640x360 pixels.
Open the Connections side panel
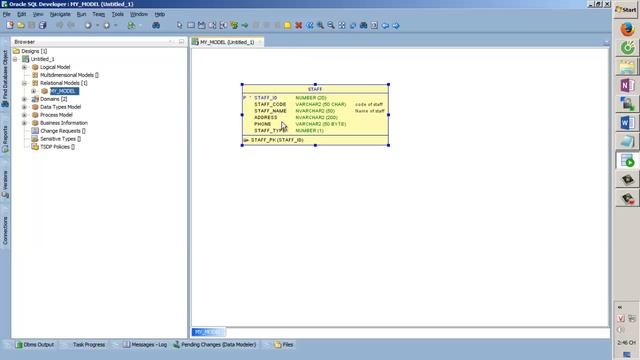click(5, 231)
